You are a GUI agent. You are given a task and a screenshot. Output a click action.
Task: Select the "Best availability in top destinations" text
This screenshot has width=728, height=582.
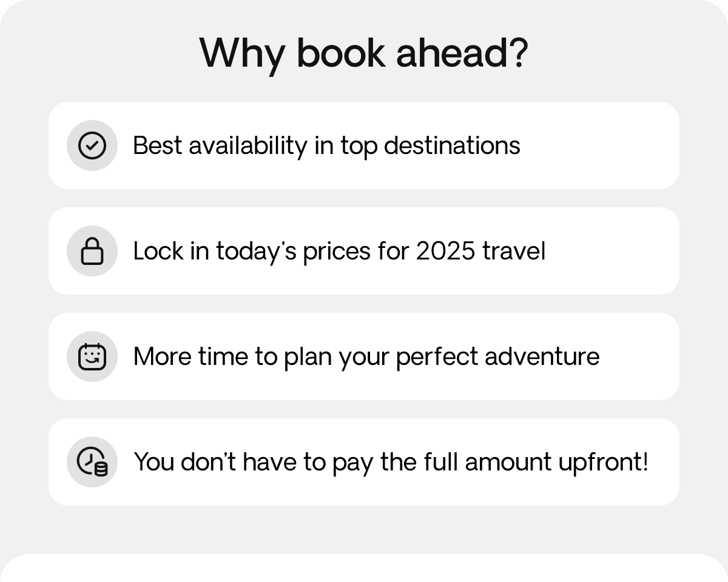326,146
